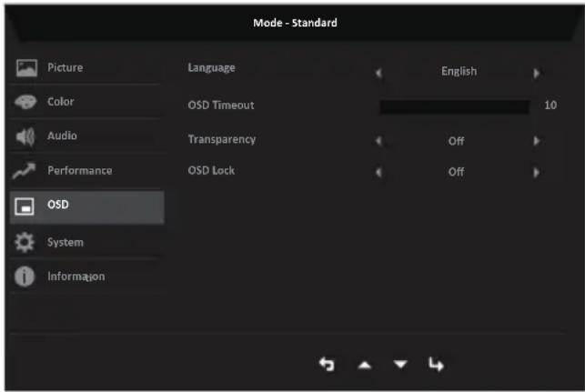The width and height of the screenshot is (585, 392).
Task: Switch Language to previous option
Action: [378, 73]
